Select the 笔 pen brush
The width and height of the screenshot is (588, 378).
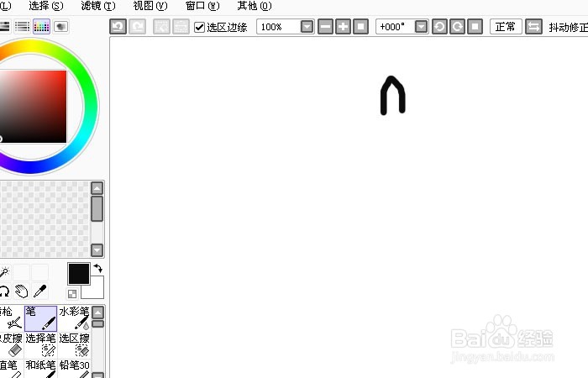click(x=41, y=318)
